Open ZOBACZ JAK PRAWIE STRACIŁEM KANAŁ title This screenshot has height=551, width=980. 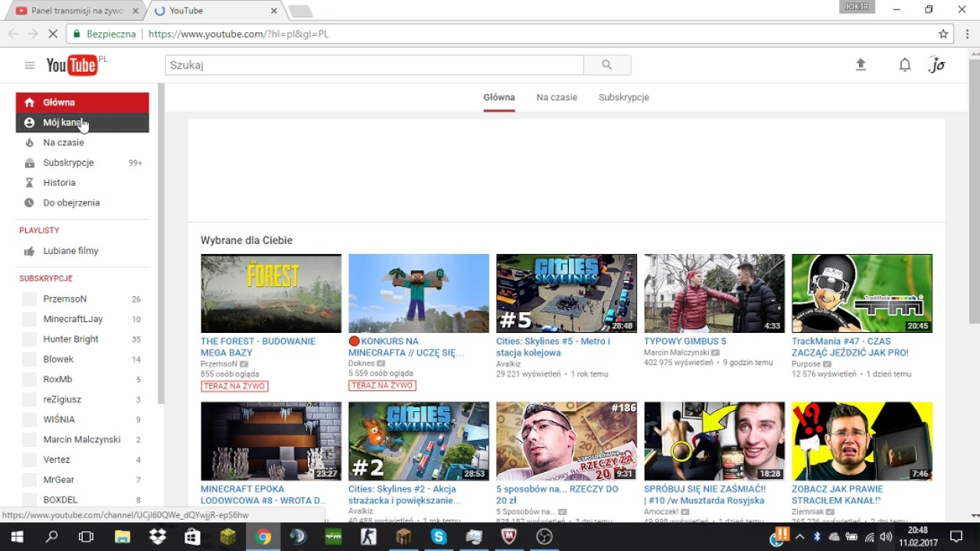(838, 494)
